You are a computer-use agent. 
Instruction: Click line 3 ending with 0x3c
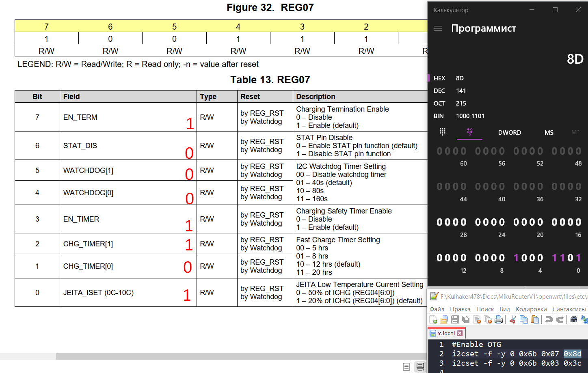[517, 363]
